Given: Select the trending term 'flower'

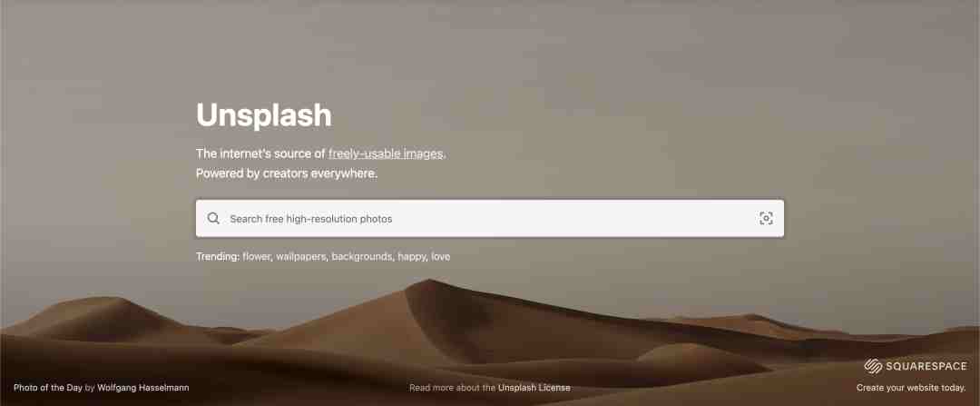Looking at the screenshot, I should click(257, 256).
